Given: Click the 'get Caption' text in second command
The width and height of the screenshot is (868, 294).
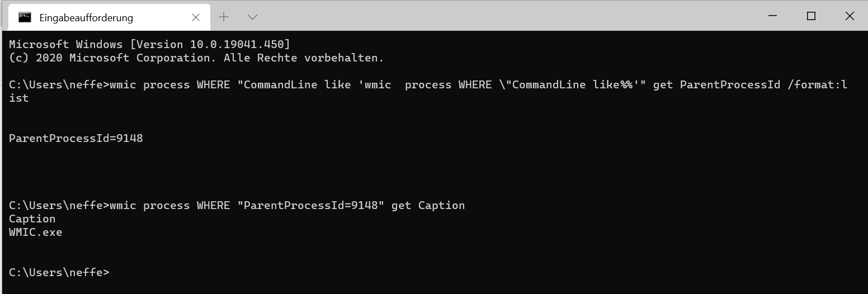Looking at the screenshot, I should 428,205.
